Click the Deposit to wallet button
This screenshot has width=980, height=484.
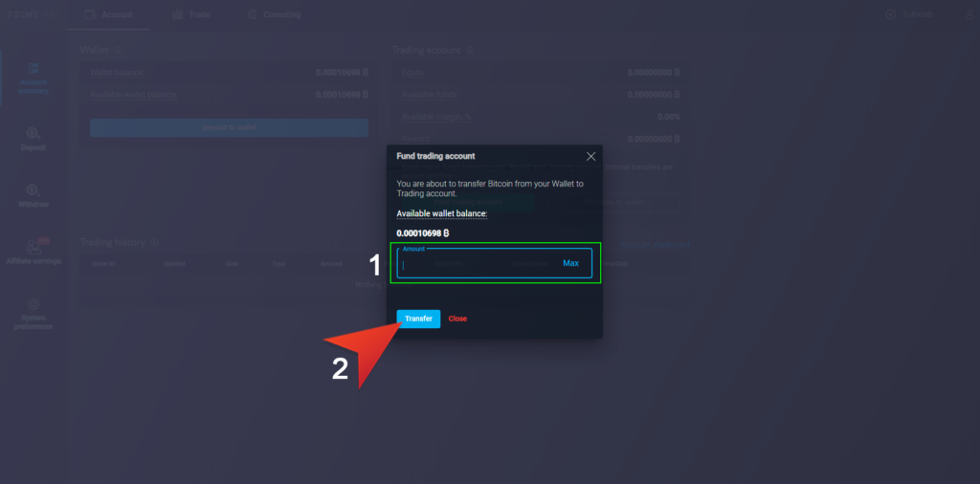point(229,127)
